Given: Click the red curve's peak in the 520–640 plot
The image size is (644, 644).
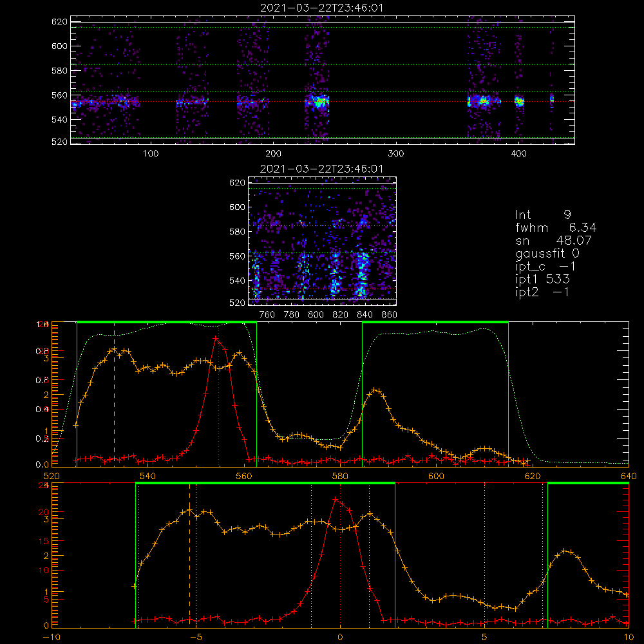Looking at the screenshot, I should (x=216, y=338).
